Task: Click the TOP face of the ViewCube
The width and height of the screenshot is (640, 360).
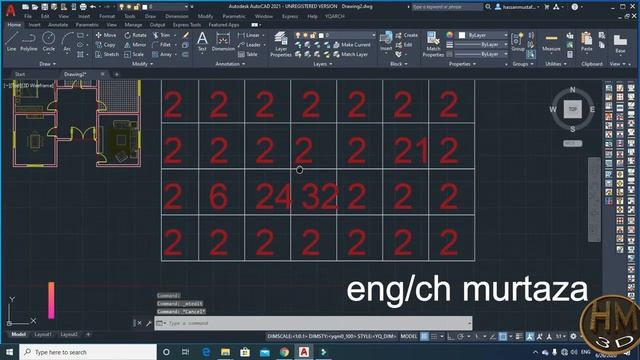Action: point(573,109)
